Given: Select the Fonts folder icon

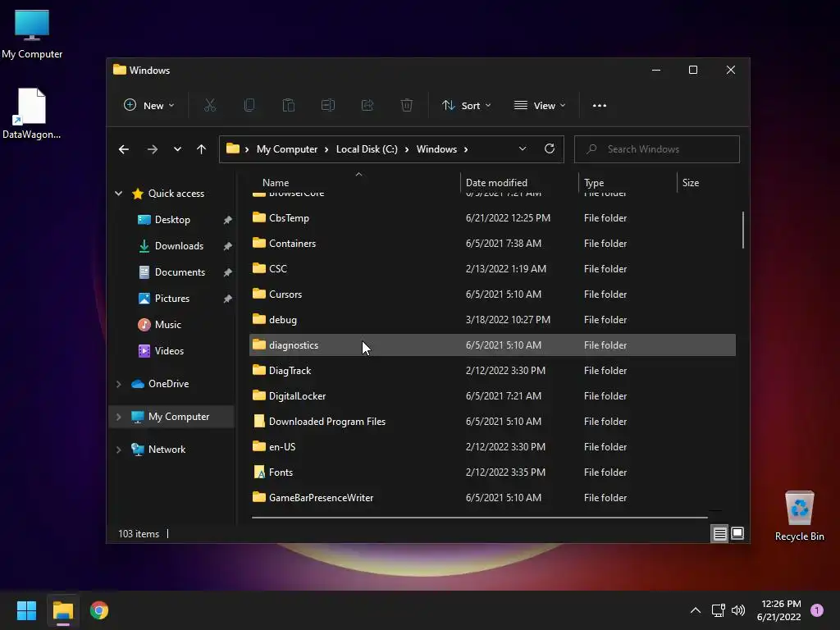Looking at the screenshot, I should tap(259, 472).
